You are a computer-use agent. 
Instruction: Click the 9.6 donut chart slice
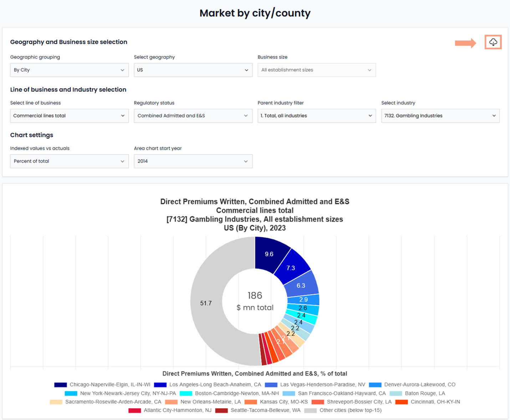pyautogui.click(x=269, y=254)
